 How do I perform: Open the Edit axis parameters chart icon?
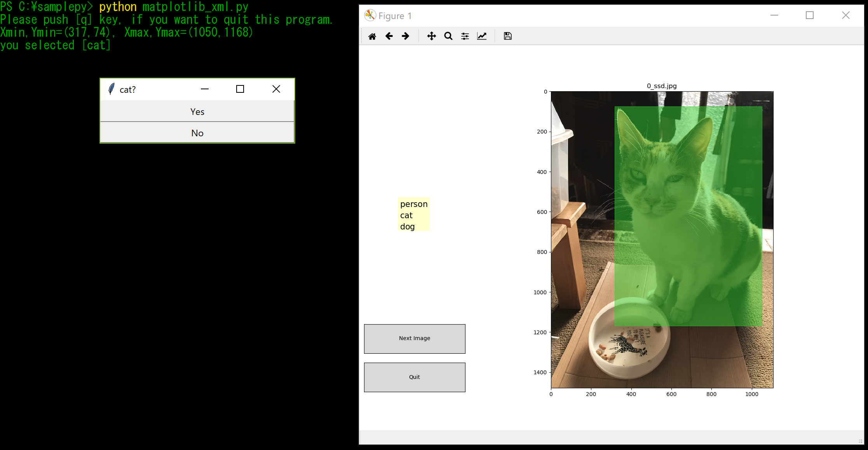[x=482, y=36]
